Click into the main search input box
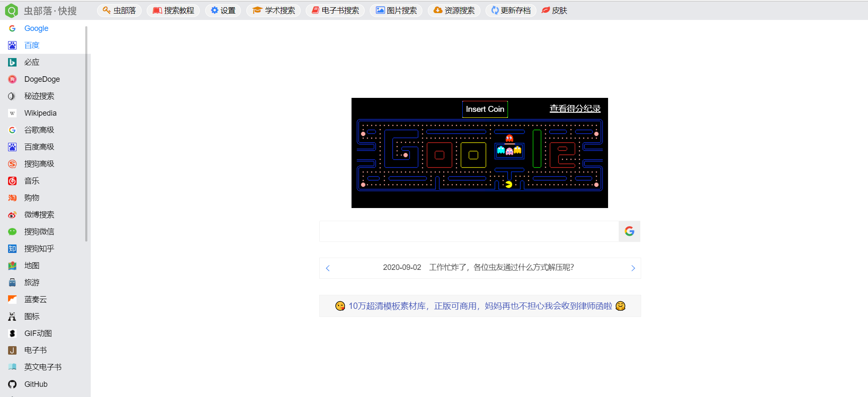This screenshot has height=397, width=868. click(469, 231)
